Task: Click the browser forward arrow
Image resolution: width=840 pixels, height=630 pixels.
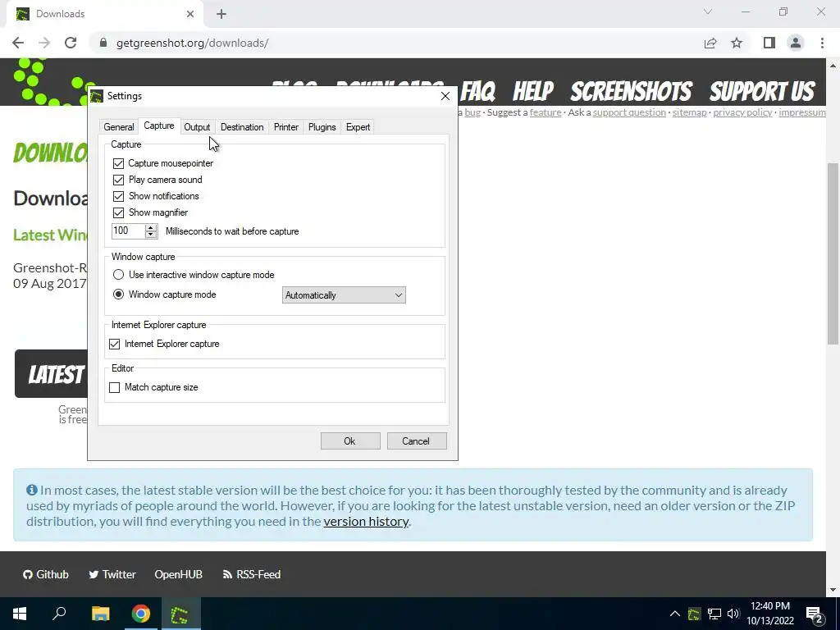Action: coord(44,43)
